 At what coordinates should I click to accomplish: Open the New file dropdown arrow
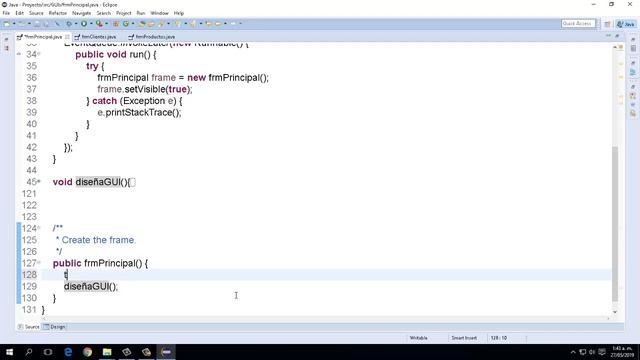(x=14, y=24)
